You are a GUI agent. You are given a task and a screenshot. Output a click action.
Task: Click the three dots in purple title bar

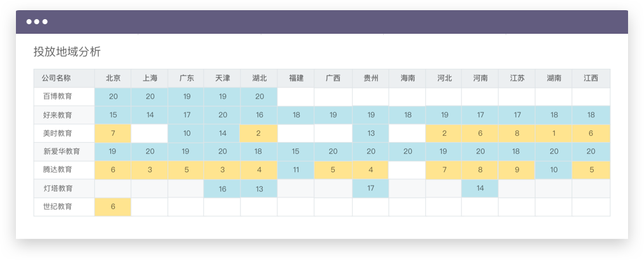[37, 22]
